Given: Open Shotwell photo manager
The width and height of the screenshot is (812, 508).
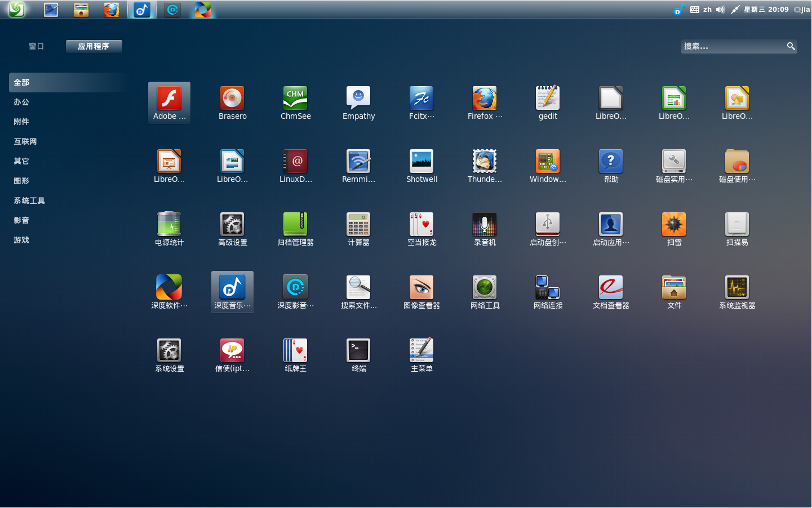Looking at the screenshot, I should (421, 166).
